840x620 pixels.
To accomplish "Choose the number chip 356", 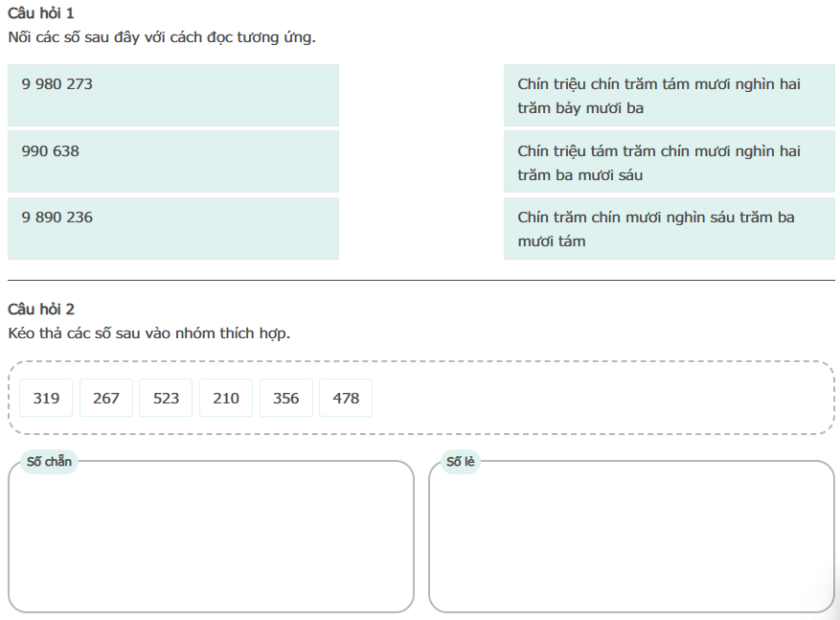I will [286, 398].
